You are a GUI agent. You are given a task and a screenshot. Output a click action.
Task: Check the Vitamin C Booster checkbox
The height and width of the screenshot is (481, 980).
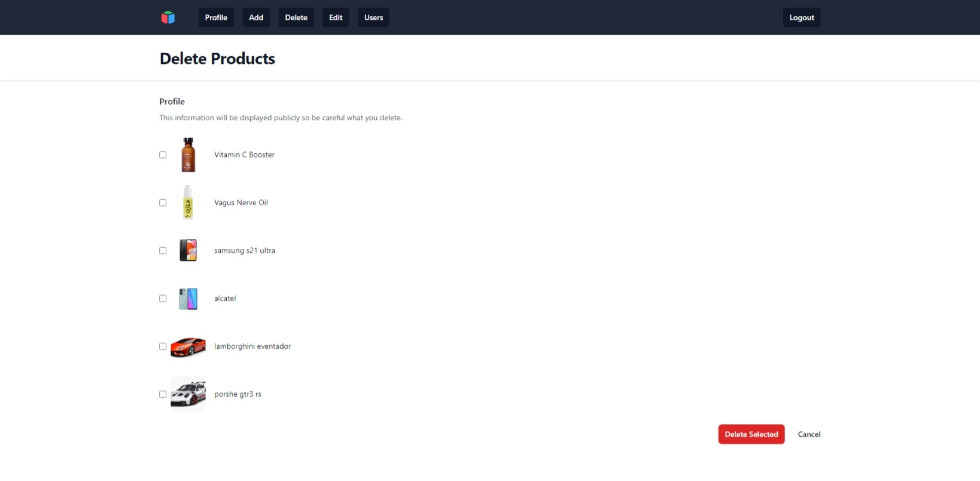pos(163,155)
